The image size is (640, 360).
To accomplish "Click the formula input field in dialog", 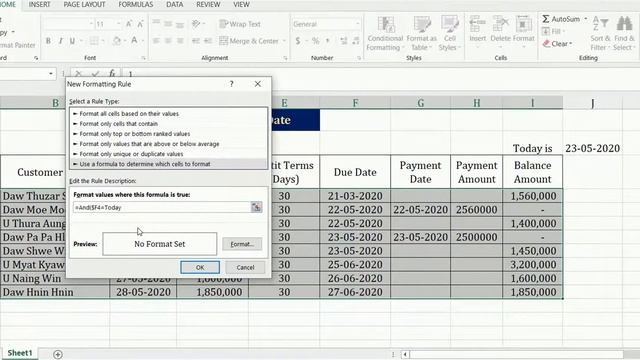I will tap(162, 207).
